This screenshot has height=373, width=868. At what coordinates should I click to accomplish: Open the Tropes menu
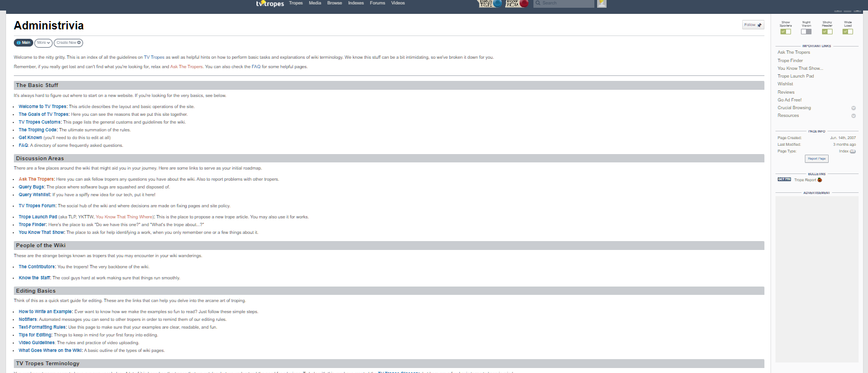(296, 3)
